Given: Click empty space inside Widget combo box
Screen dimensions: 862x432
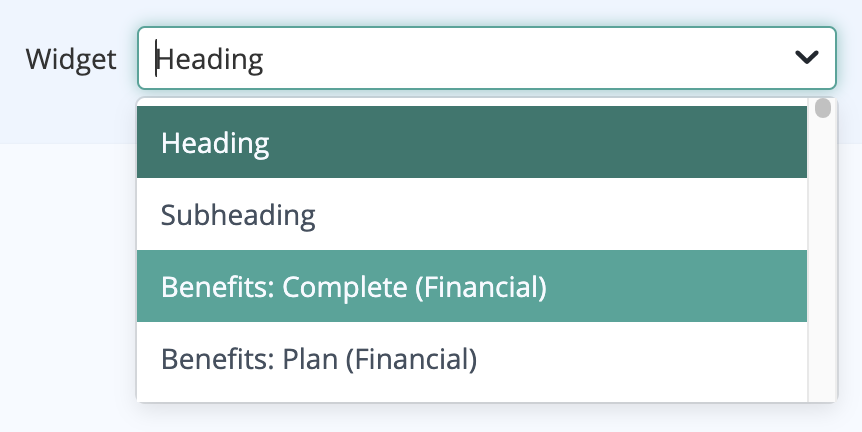Looking at the screenshot, I should (x=522, y=58).
